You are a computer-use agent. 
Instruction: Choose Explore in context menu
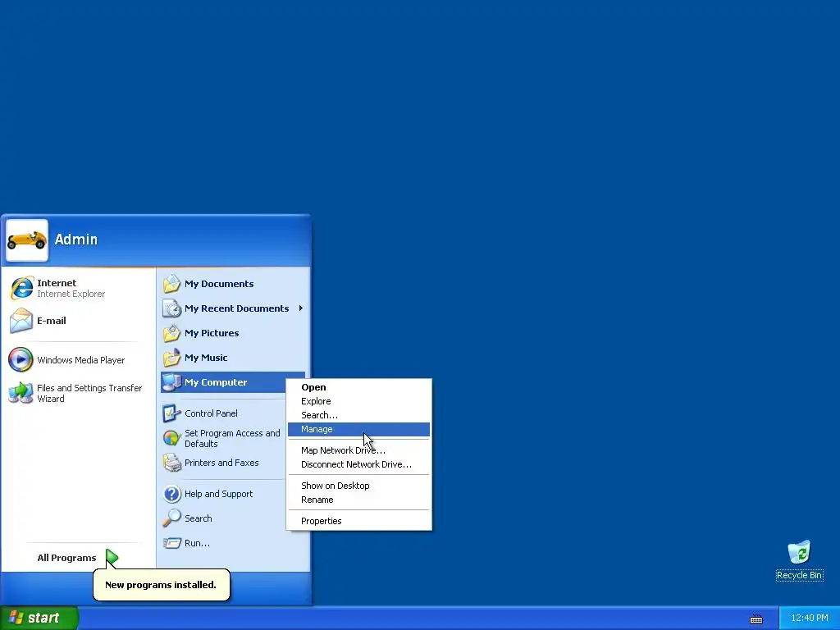click(x=358, y=401)
